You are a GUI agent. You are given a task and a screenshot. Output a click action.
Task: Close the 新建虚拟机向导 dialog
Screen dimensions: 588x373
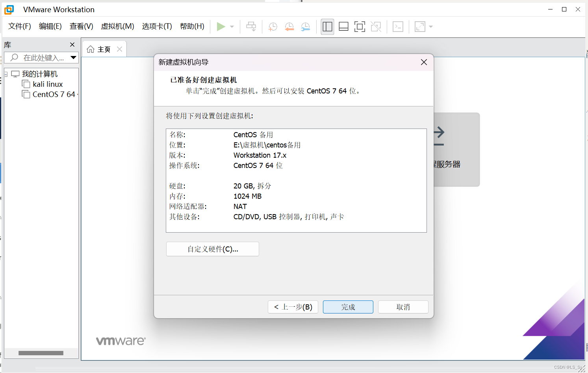click(424, 62)
